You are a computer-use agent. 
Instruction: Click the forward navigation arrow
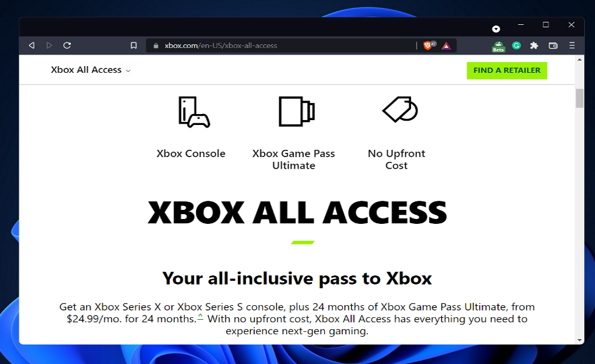49,45
